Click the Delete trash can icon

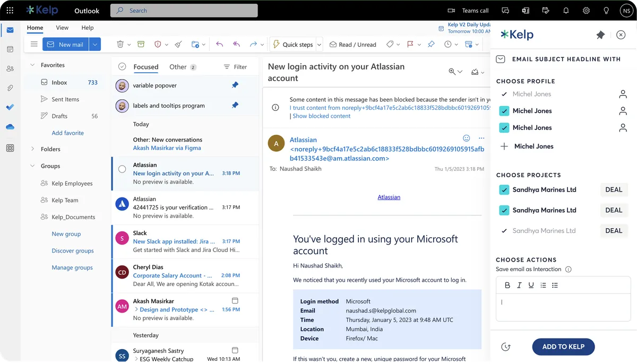[120, 45]
